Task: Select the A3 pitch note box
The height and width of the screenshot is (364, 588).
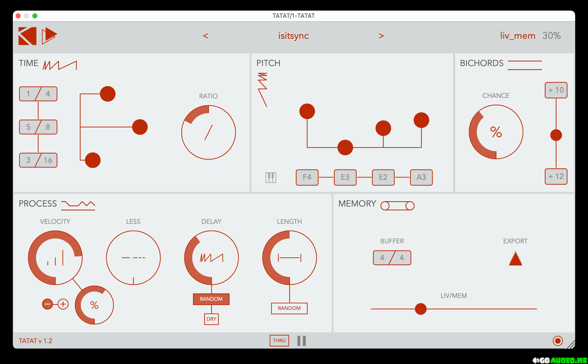Action: 421,177
